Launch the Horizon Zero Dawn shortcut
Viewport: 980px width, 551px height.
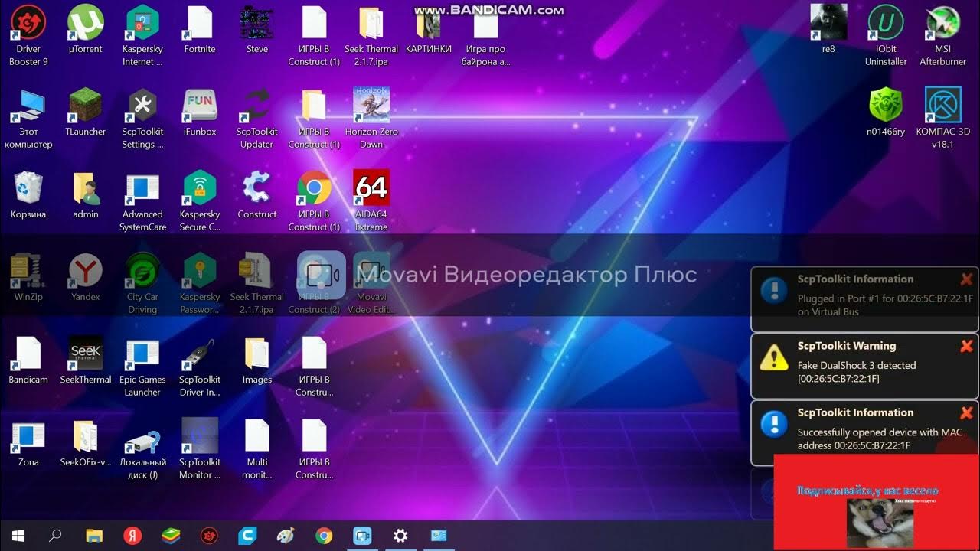(x=371, y=106)
